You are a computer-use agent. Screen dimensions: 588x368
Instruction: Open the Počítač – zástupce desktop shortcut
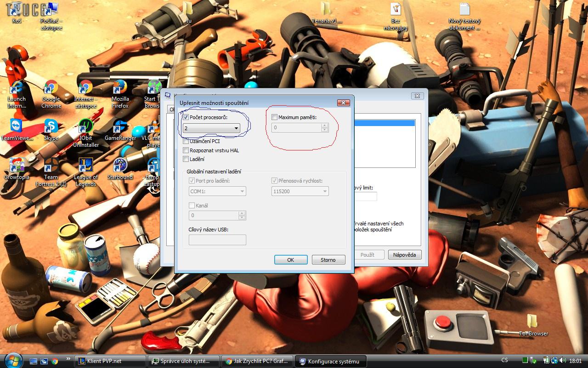(x=51, y=15)
